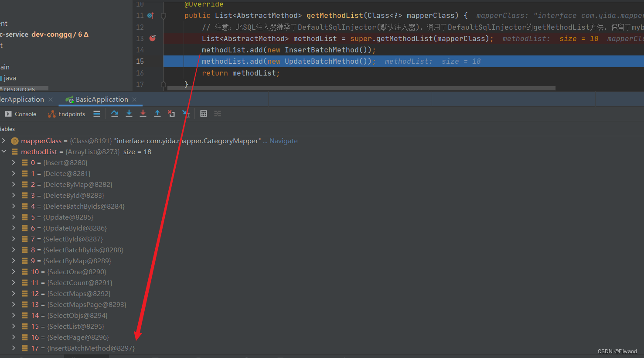Open the Evaluate Expression calculator icon
644x358 pixels.
pos(204,114)
